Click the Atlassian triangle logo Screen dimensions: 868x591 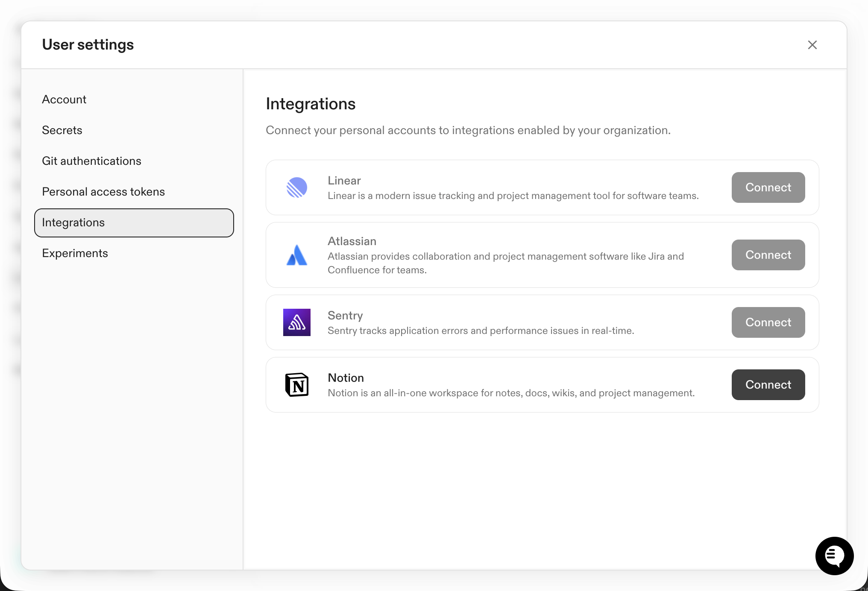(x=297, y=255)
